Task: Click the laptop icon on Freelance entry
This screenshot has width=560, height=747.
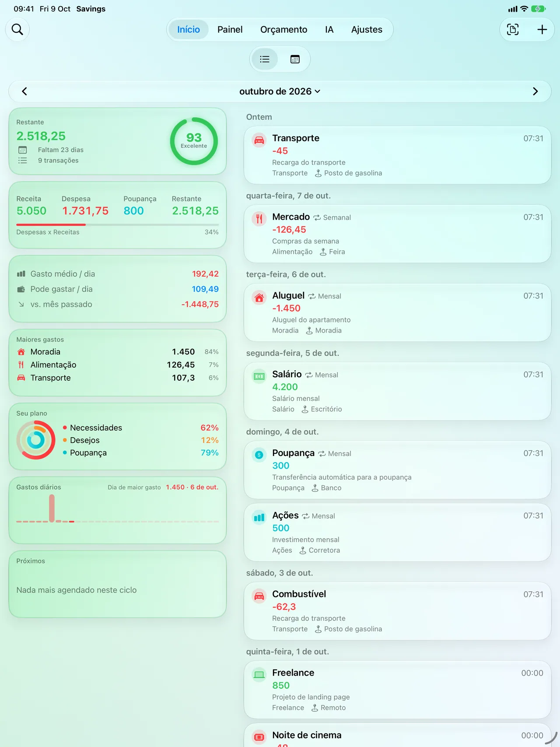Action: point(259,675)
